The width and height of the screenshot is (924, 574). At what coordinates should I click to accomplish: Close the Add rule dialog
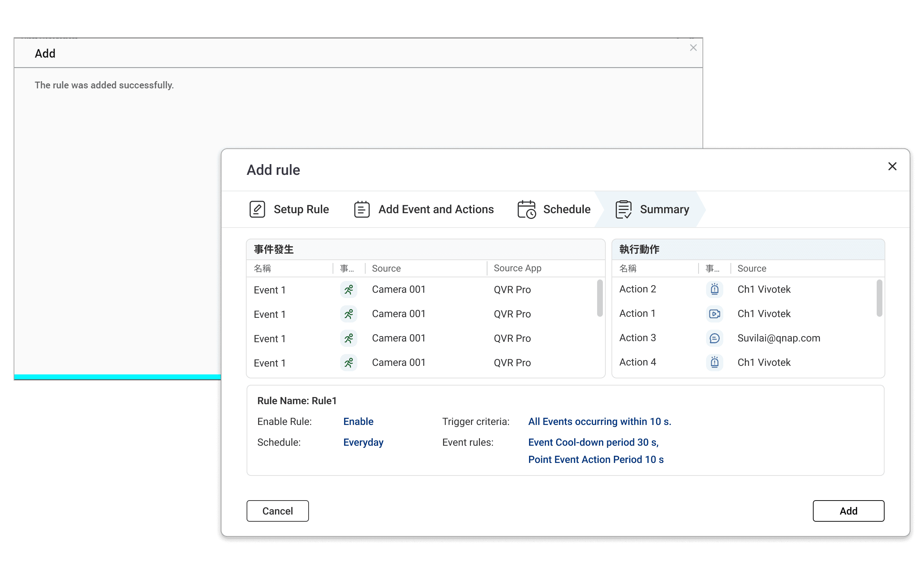892,166
